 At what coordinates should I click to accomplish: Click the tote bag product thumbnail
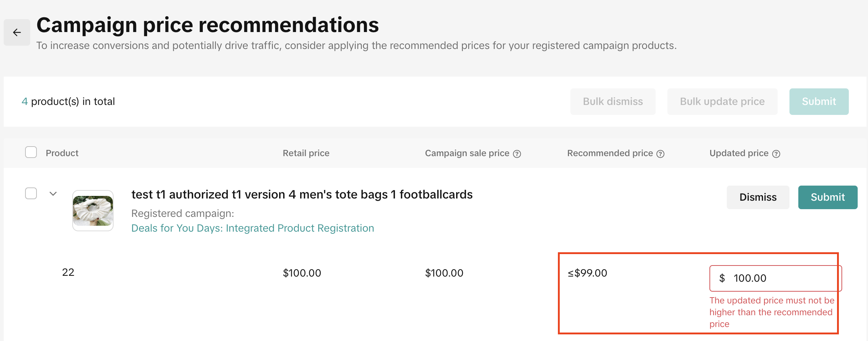[93, 211]
